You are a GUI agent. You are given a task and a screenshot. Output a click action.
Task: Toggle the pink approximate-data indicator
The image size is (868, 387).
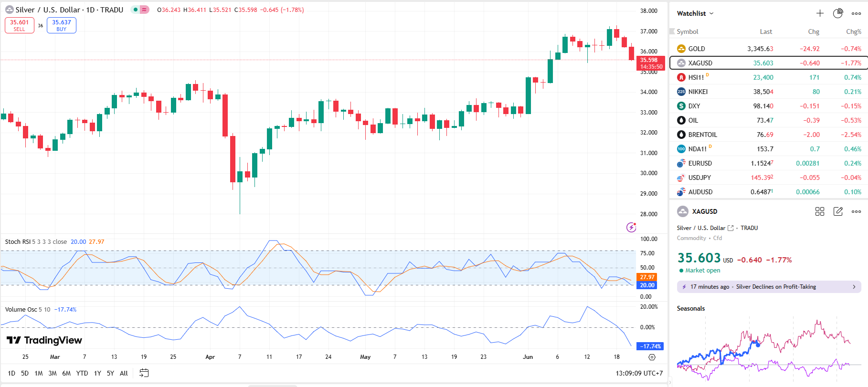[144, 10]
